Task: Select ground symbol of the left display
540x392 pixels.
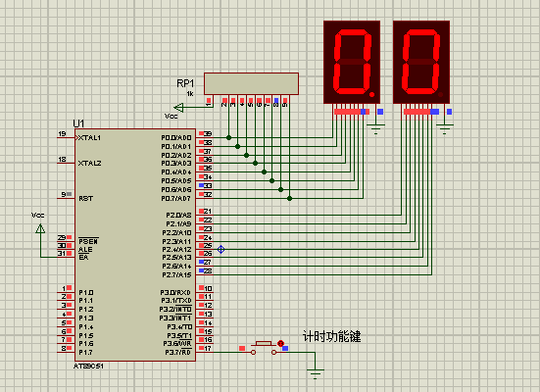Action: coord(375,128)
